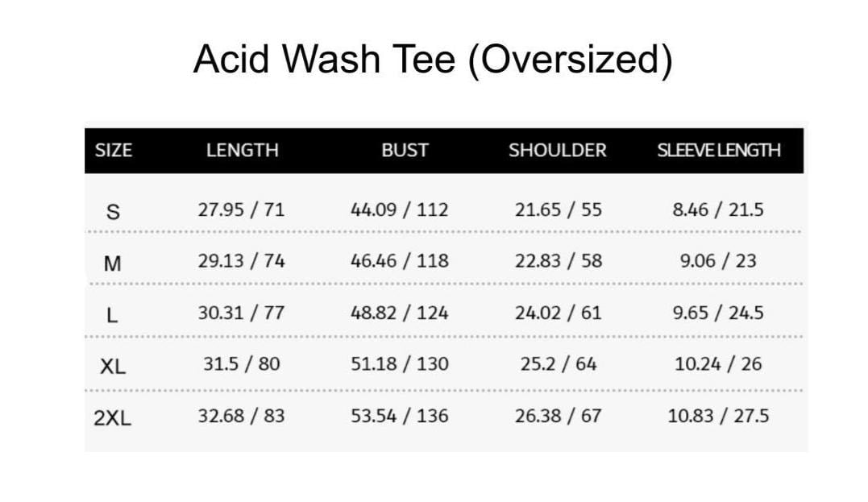The width and height of the screenshot is (868, 502).
Task: Click length value 27.95 / 71
Action: pos(241,210)
